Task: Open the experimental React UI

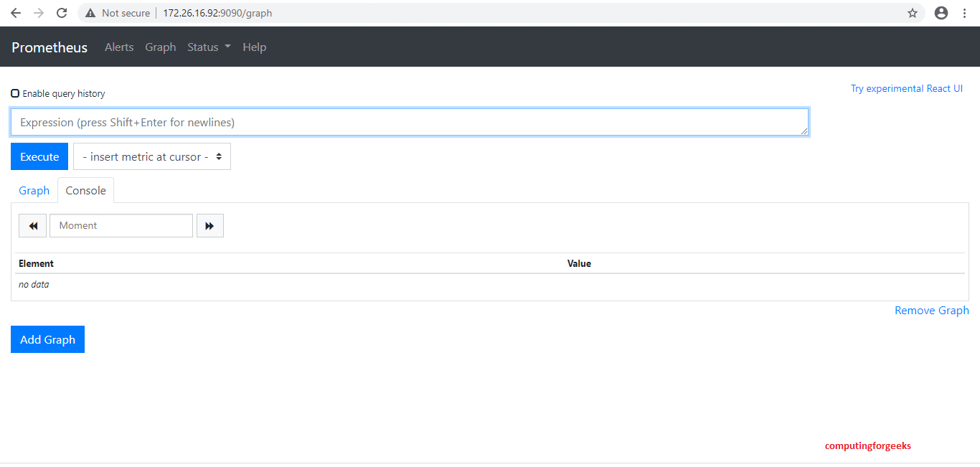Action: click(906, 88)
